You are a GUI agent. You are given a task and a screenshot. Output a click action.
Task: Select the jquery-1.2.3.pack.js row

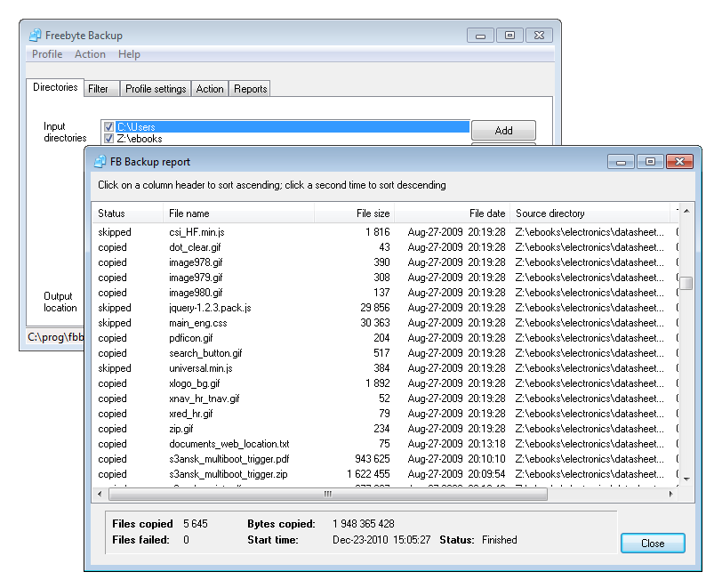coord(385,308)
